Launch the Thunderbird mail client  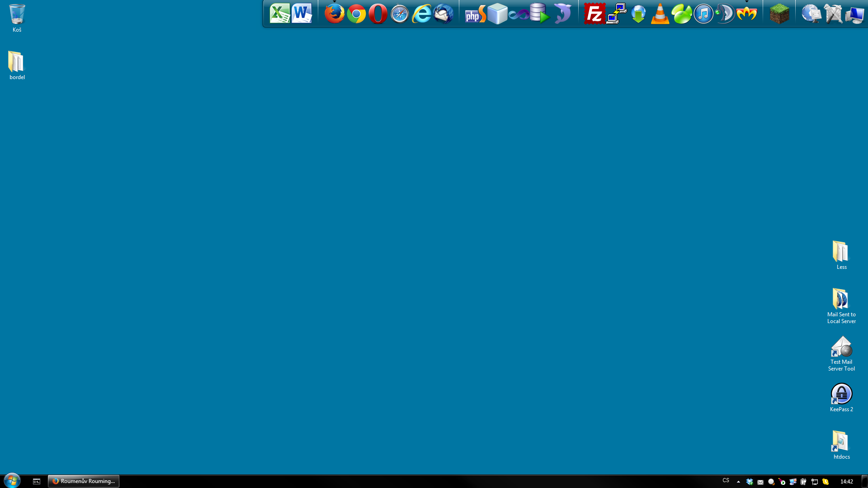(443, 14)
